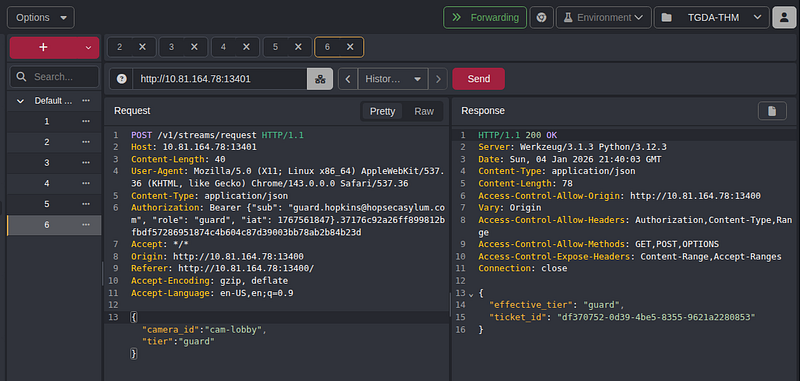800x381 pixels.
Task: Close tab 2
Action: pos(142,47)
